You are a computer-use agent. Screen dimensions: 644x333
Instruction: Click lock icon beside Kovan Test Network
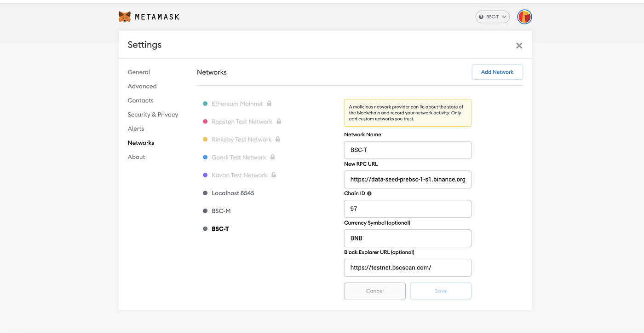(x=274, y=175)
